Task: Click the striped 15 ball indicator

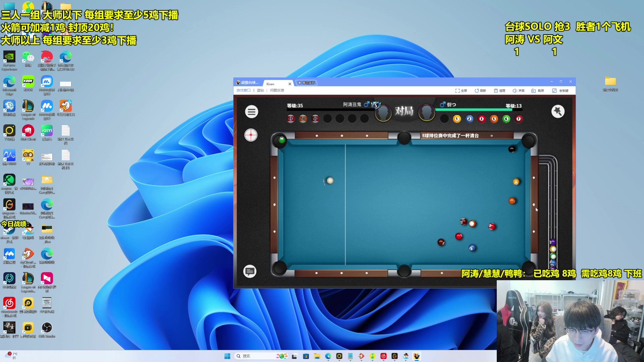Action: point(315,119)
